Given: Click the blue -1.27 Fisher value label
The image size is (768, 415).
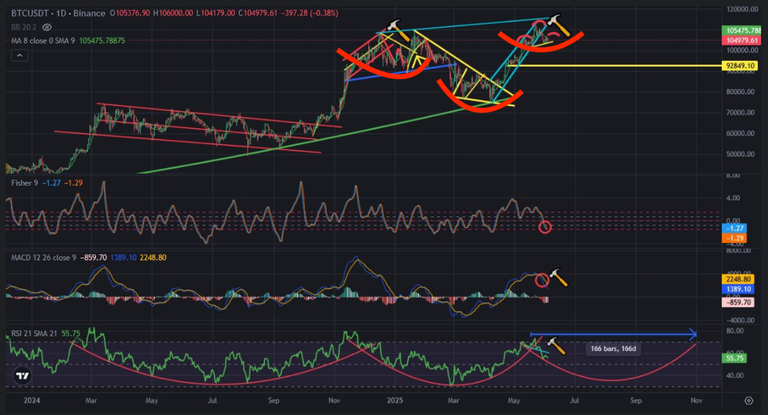Looking at the screenshot, I should tap(735, 228).
